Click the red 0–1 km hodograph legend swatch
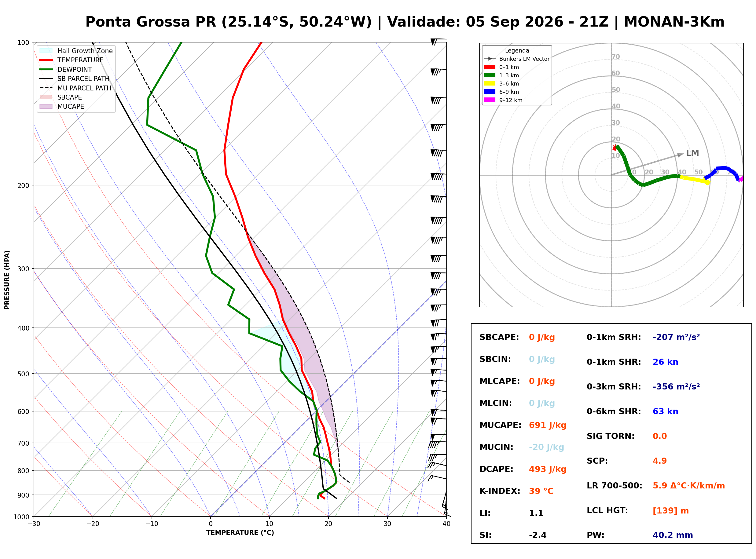This screenshot has width=756, height=559. click(489, 67)
